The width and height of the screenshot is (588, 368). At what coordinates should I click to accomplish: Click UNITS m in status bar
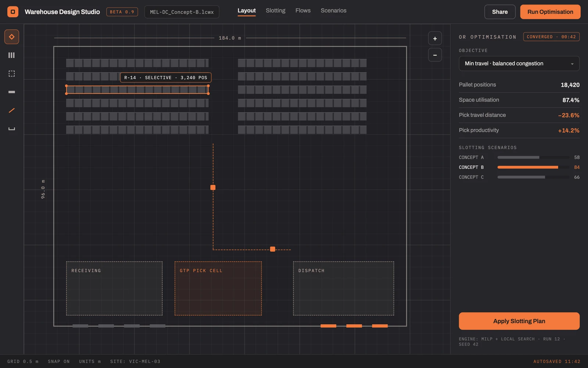[90, 361]
